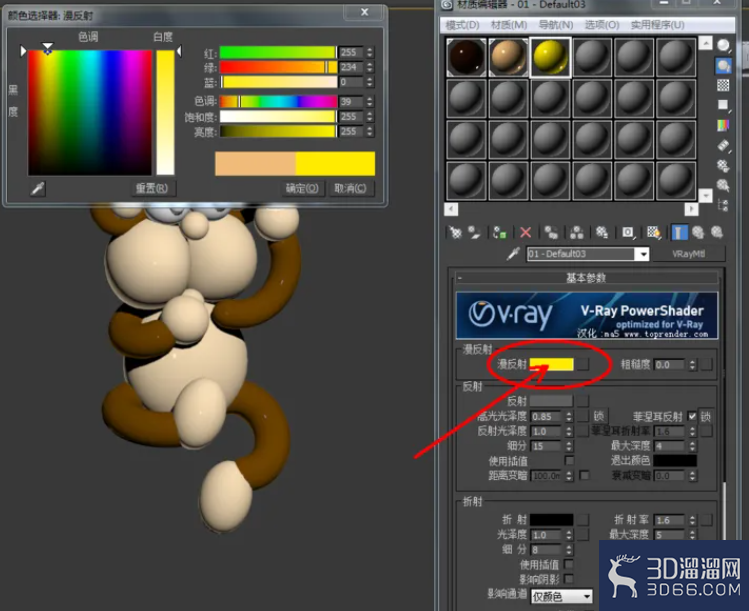749x611 pixels.
Task: Click Make Preview film icon
Action: (723, 145)
